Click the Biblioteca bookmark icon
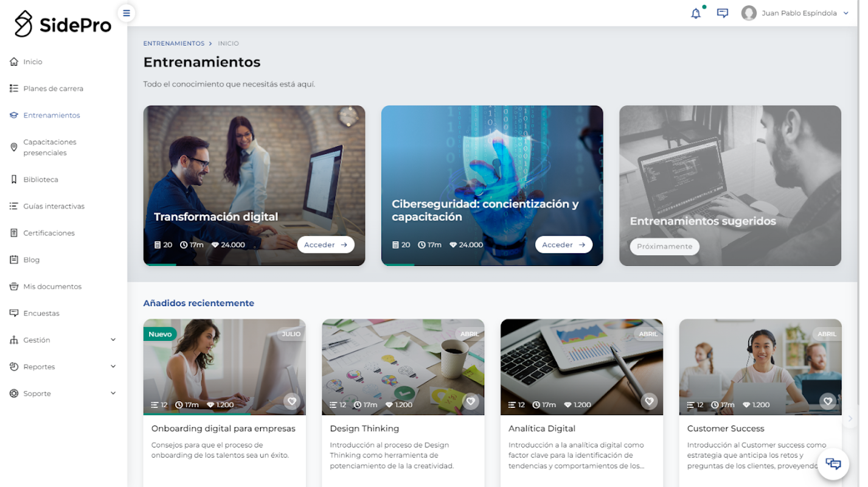 [14, 180]
